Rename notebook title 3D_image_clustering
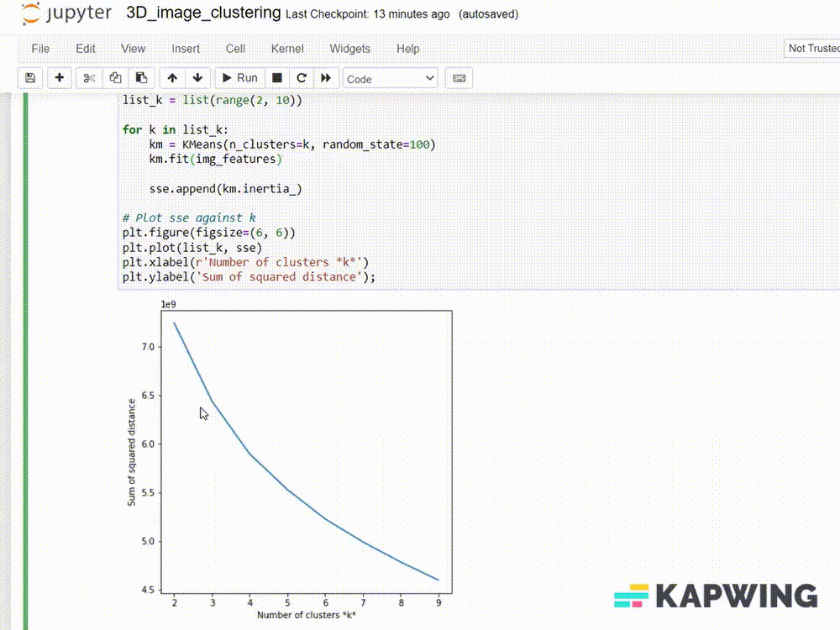Viewport: 840px width, 630px height. 202,13
